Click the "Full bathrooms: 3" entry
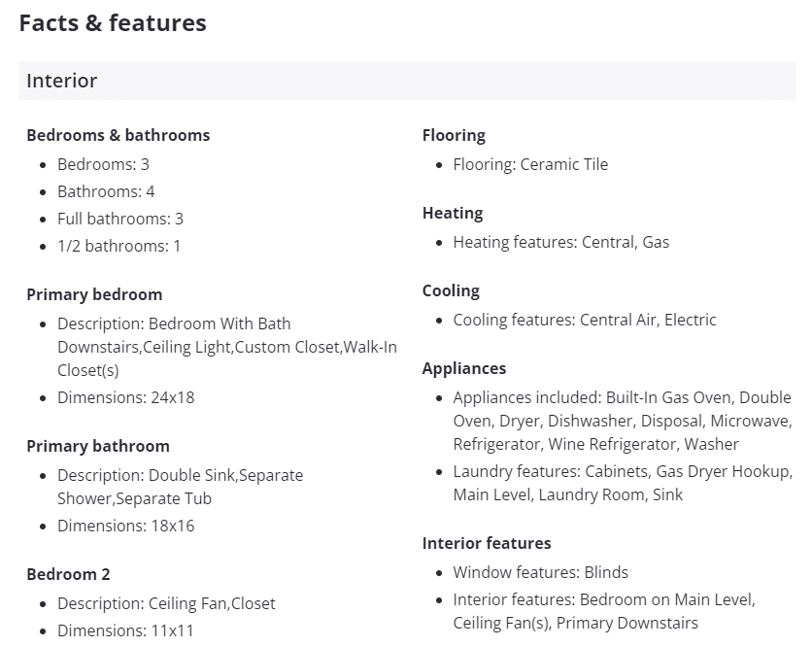The width and height of the screenshot is (812, 647). (120, 219)
